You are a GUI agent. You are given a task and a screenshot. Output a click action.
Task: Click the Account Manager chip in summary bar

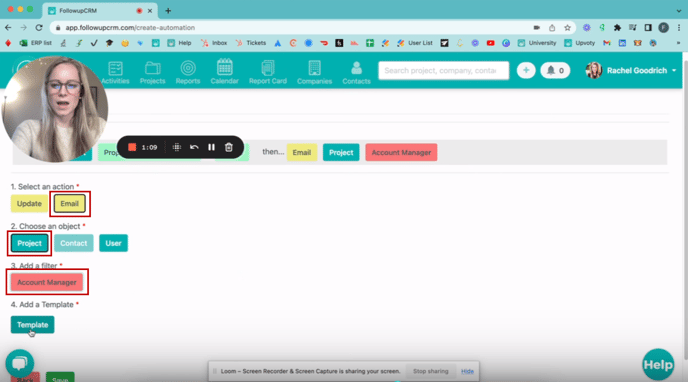coord(401,152)
